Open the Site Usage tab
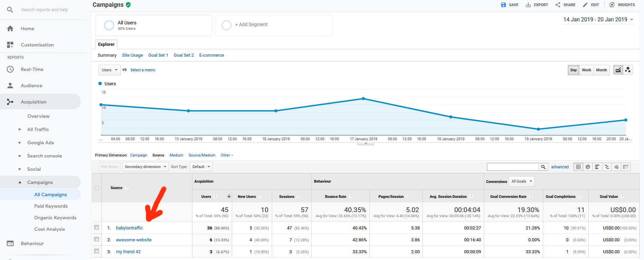This screenshot has height=260, width=644. point(132,55)
